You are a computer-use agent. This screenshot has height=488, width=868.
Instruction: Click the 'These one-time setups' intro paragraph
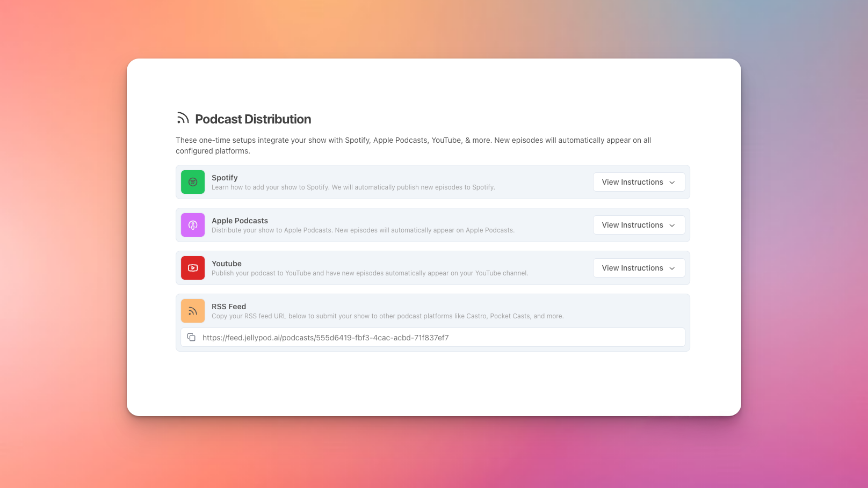[414, 145]
